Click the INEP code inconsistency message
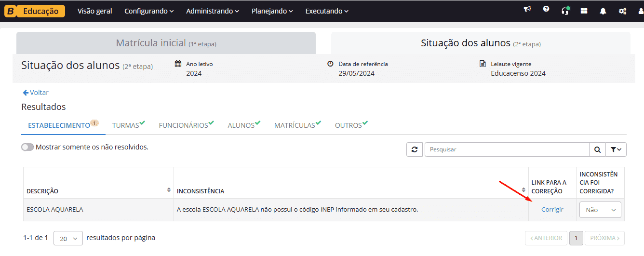 click(297, 209)
